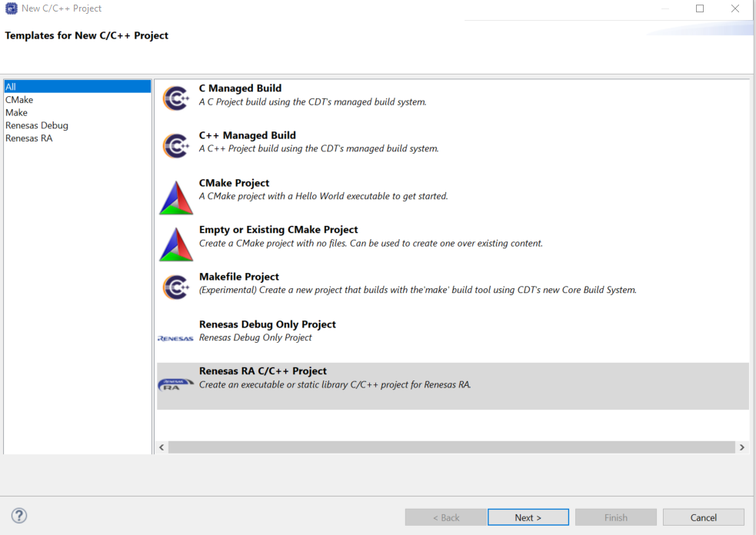The image size is (756, 535).
Task: Click description 'A C Project build using the CDT's managed build system'
Action: pos(313,101)
